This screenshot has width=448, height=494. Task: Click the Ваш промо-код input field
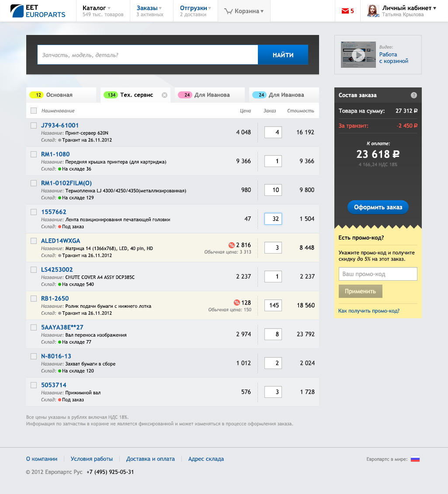coord(378,274)
